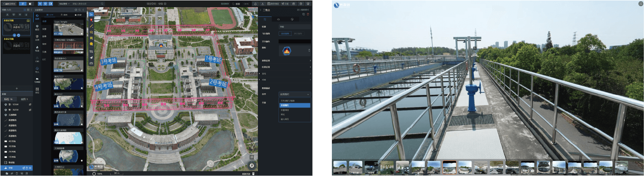Select the paper plane flight tool
The width and height of the screenshot is (644, 176).
pyautogui.click(x=91, y=58)
